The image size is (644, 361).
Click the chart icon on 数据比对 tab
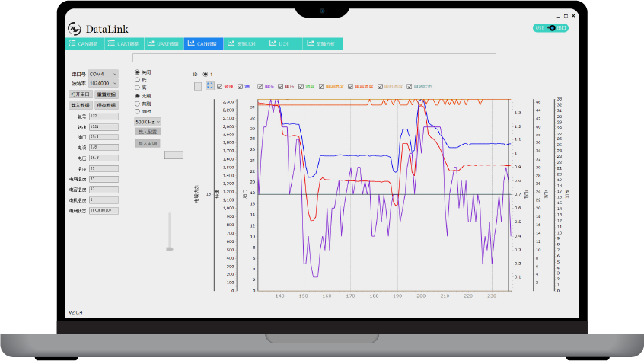231,44
